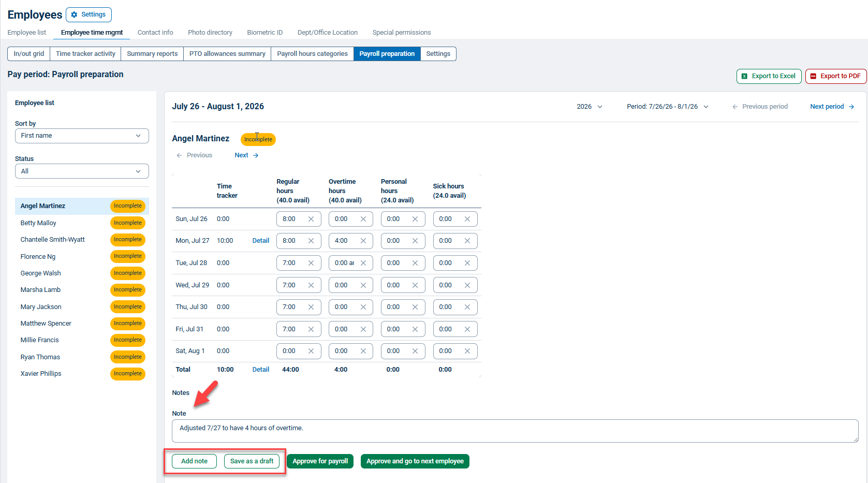Click Save as a draft
This screenshot has height=483, width=868.
pyautogui.click(x=252, y=461)
